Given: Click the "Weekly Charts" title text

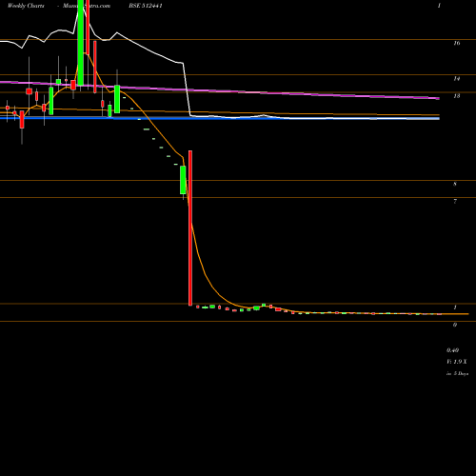Looking at the screenshot, I should click(x=26, y=6).
